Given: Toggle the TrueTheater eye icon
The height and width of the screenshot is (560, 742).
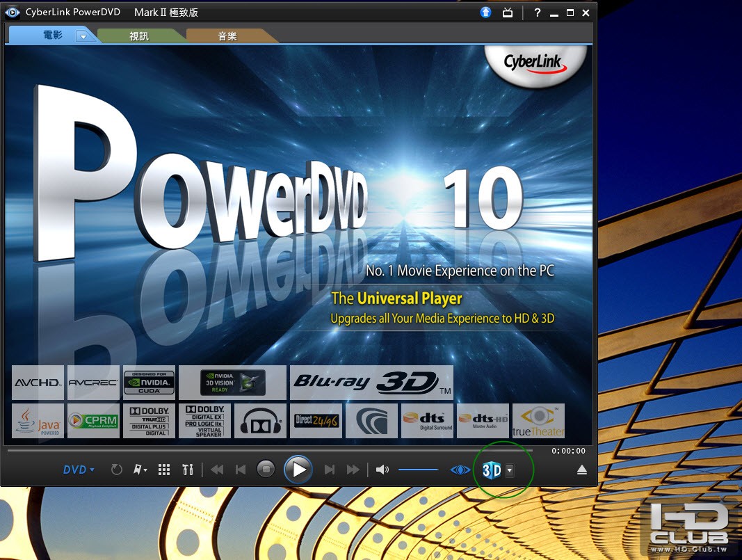Looking at the screenshot, I should click(460, 470).
